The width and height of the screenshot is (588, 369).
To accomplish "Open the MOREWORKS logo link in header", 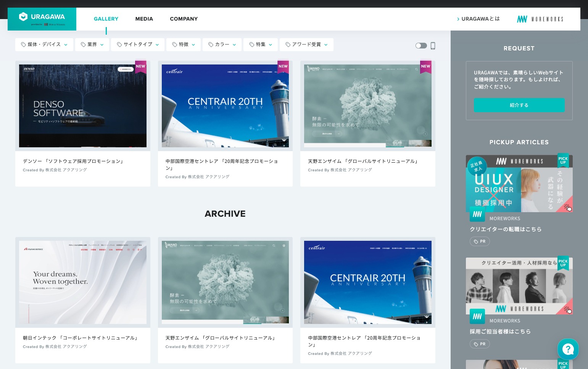I will [540, 19].
